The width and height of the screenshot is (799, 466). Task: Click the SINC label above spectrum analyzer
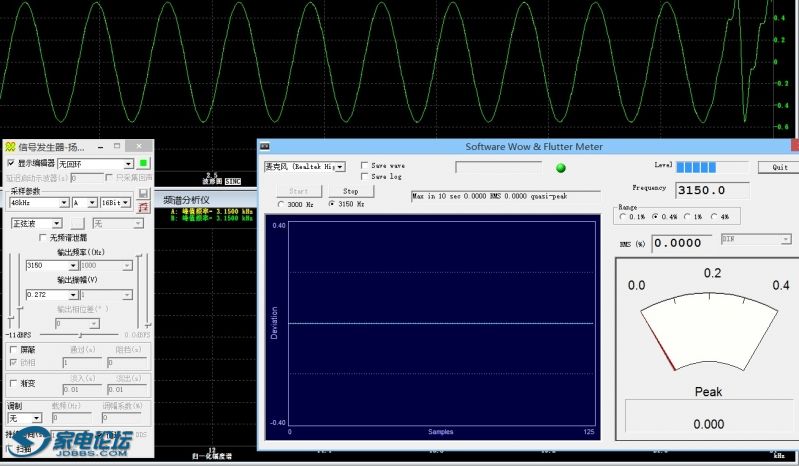tap(233, 181)
